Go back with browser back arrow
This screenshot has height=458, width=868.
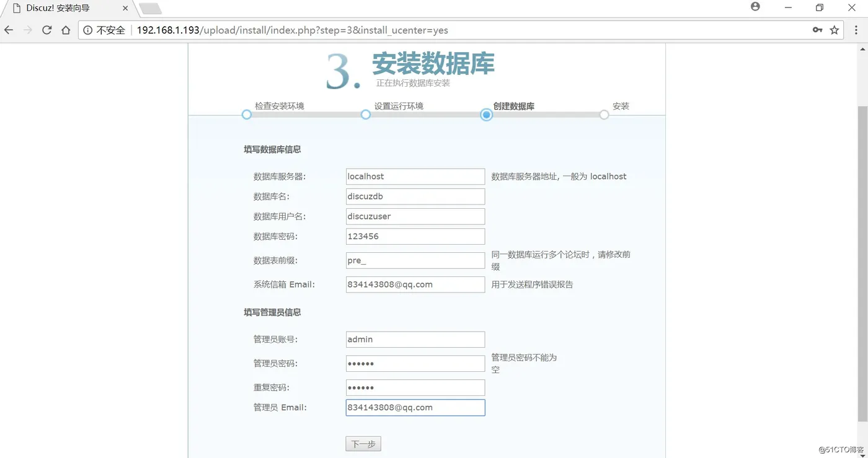point(9,30)
